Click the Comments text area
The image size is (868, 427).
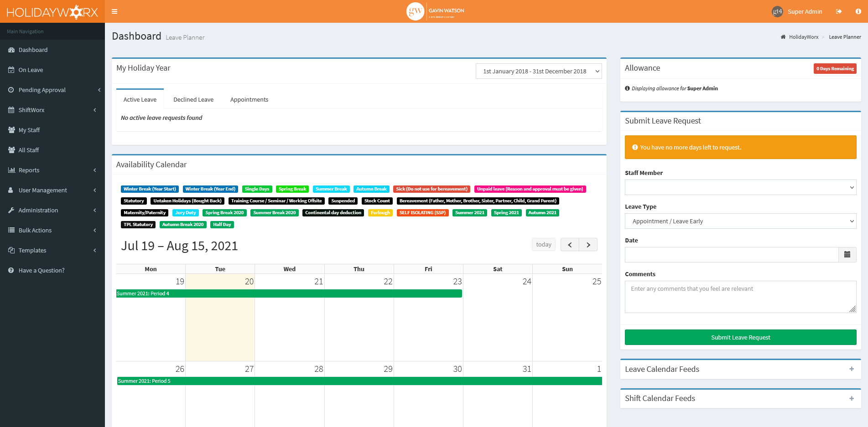tap(740, 297)
